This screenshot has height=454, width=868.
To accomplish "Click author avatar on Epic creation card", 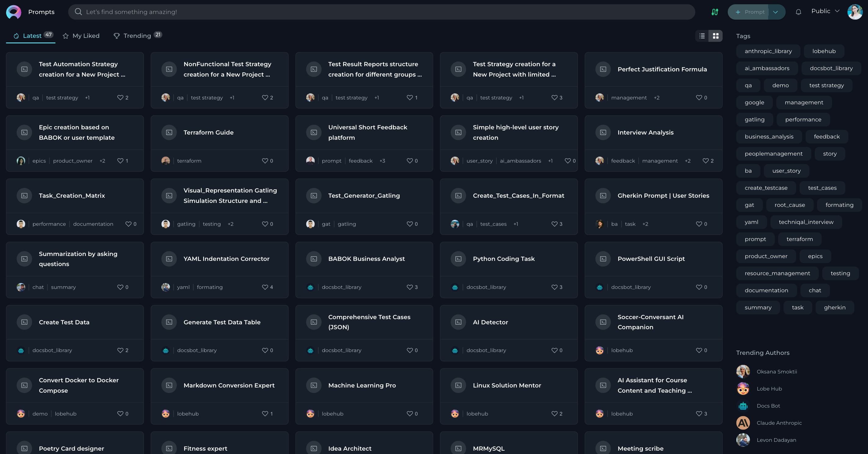I will click(x=21, y=161).
